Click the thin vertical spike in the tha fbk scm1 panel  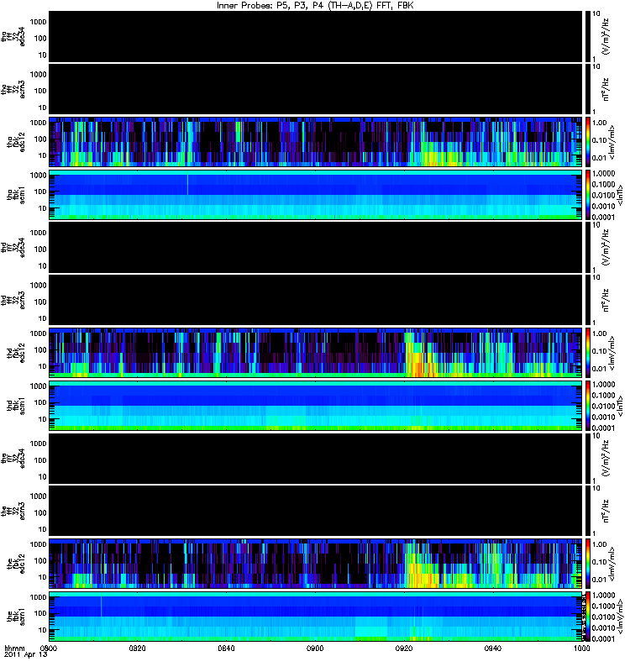(x=187, y=184)
